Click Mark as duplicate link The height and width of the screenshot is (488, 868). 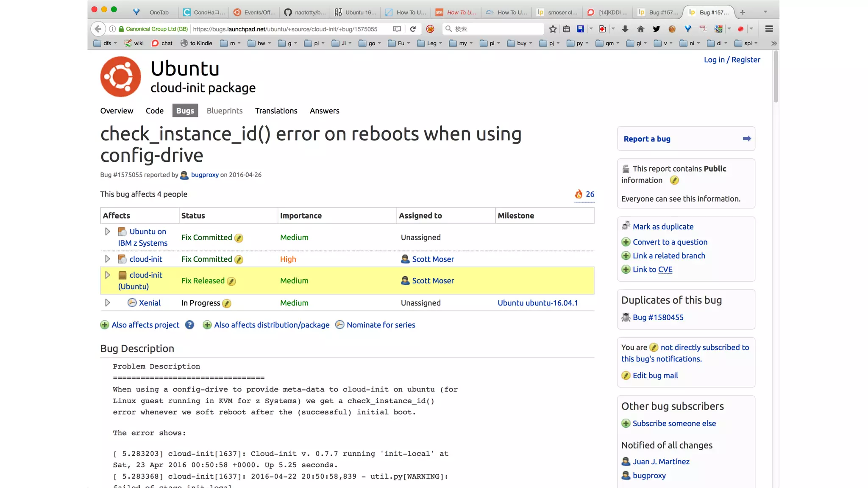(x=663, y=227)
